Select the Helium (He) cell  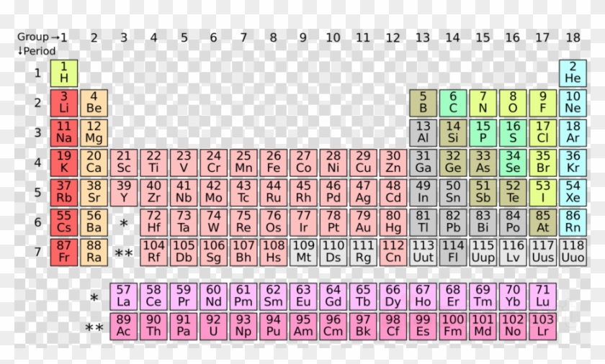[573, 73]
